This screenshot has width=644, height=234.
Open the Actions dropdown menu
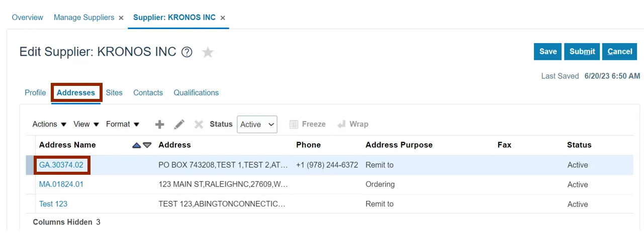tap(49, 124)
